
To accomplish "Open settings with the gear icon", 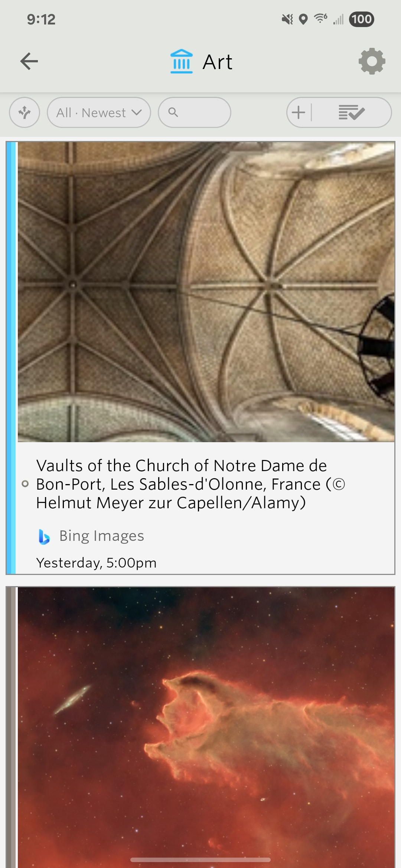I will point(372,61).
